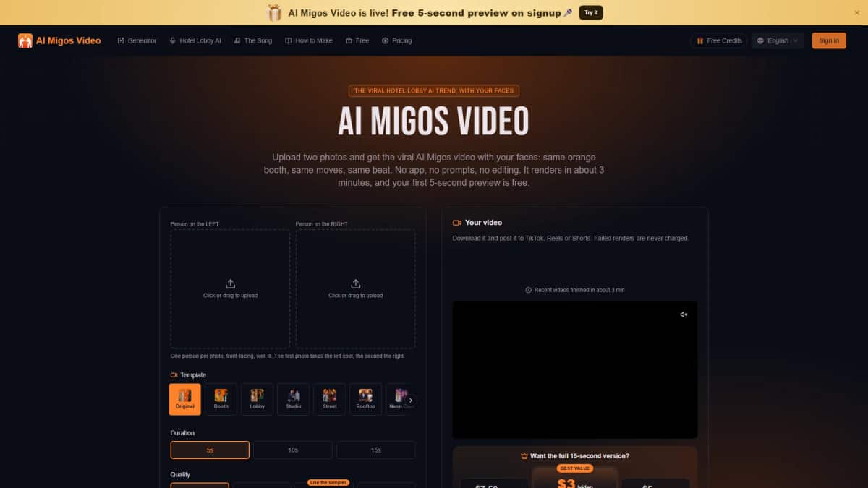Viewport: 868px width, 488px height.
Task: Select the Street template
Action: coord(330,399)
